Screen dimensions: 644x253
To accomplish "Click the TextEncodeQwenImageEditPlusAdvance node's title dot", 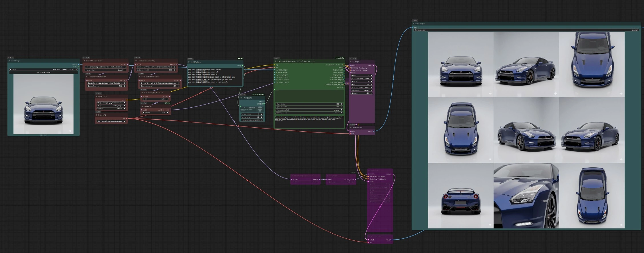I will (276, 61).
